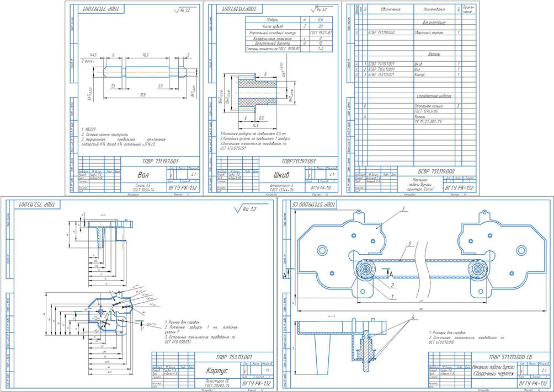The image size is (554, 392).
Task: Click 'БСВР 715.413.001' row in the specification
Action: [381, 69]
